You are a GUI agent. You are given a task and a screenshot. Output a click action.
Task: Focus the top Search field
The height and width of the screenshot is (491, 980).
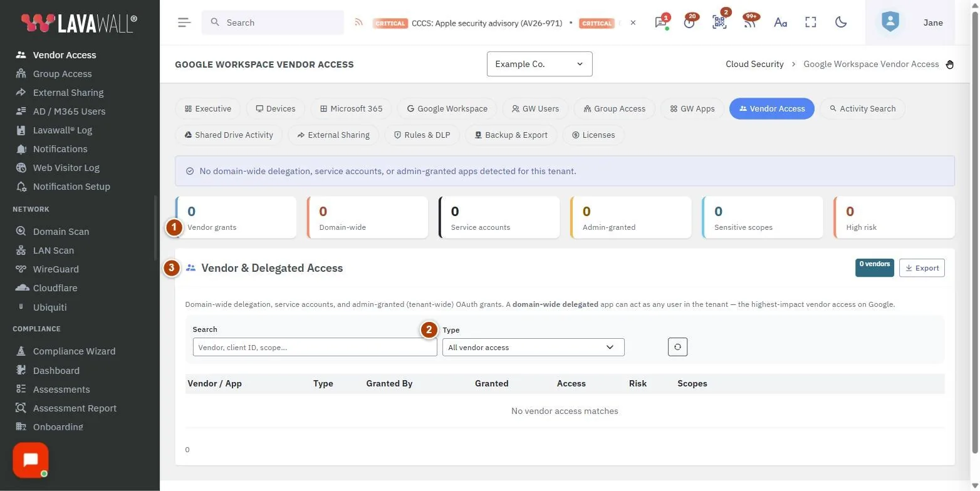[273, 23]
